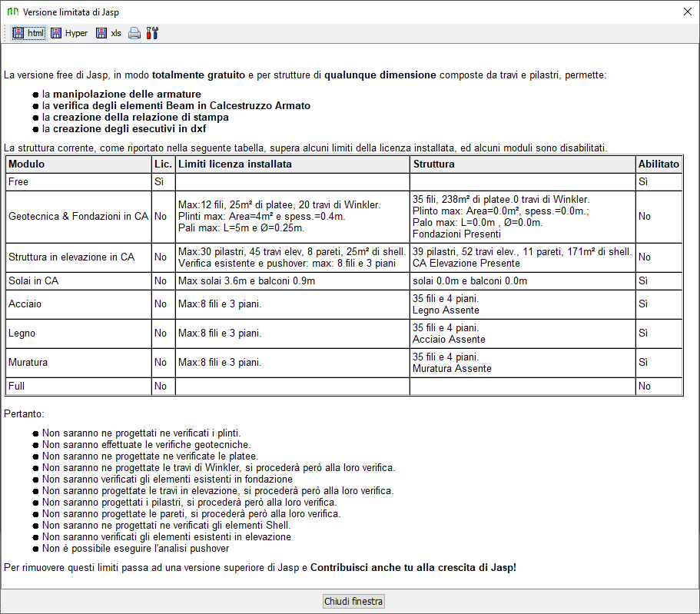The image size is (700, 614).
Task: Click the toolbar grip handle
Action: click(5, 33)
